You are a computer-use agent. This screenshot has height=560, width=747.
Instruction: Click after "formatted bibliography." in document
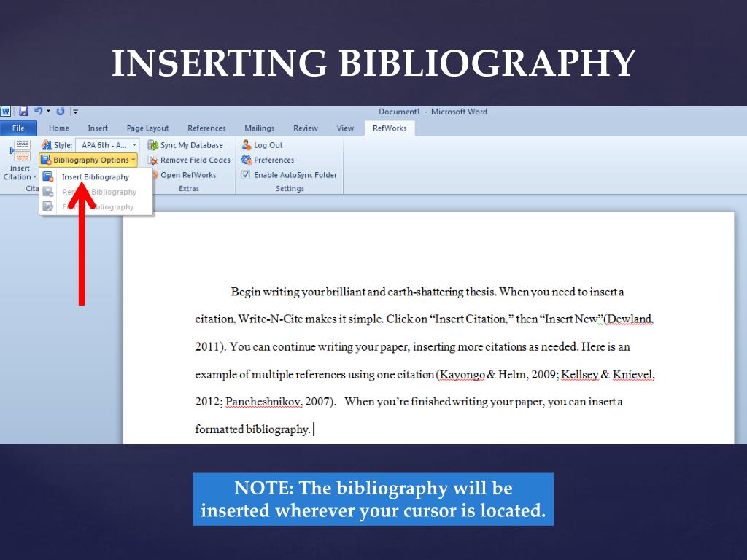coord(313,429)
